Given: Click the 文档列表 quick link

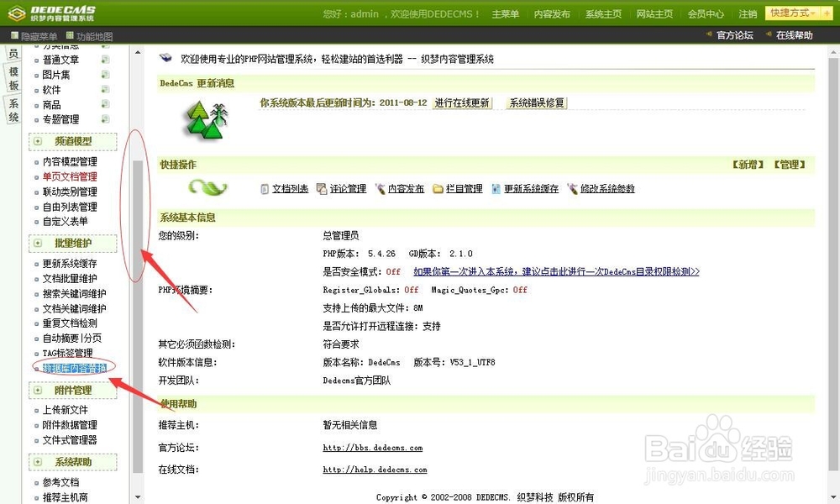Looking at the screenshot, I should coord(290,188).
